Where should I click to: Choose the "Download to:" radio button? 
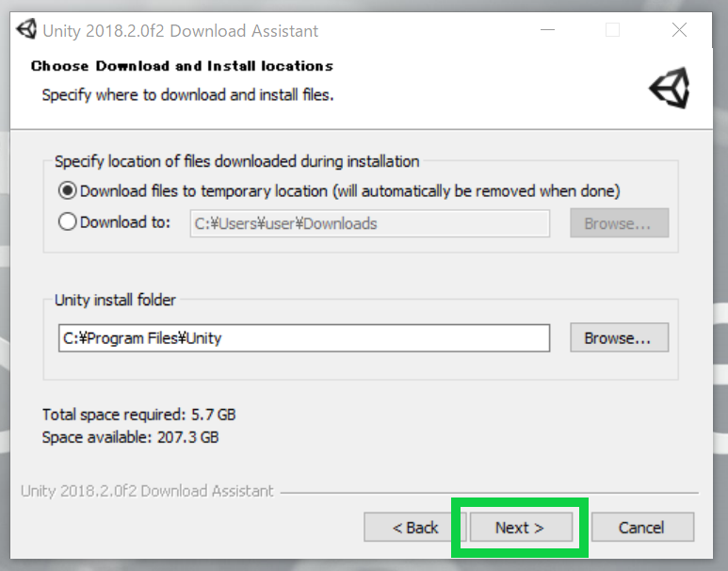(67, 223)
